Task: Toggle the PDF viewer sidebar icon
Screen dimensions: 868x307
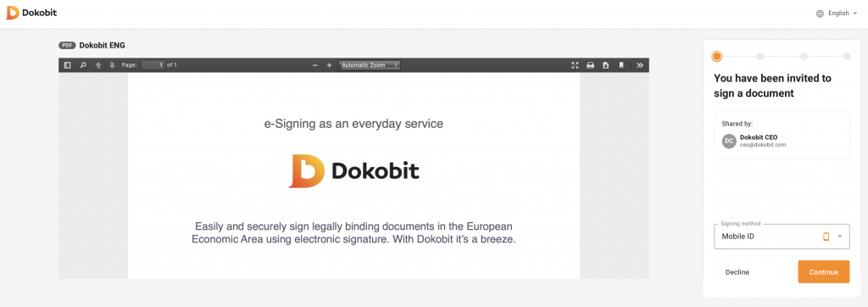Action: click(x=68, y=65)
